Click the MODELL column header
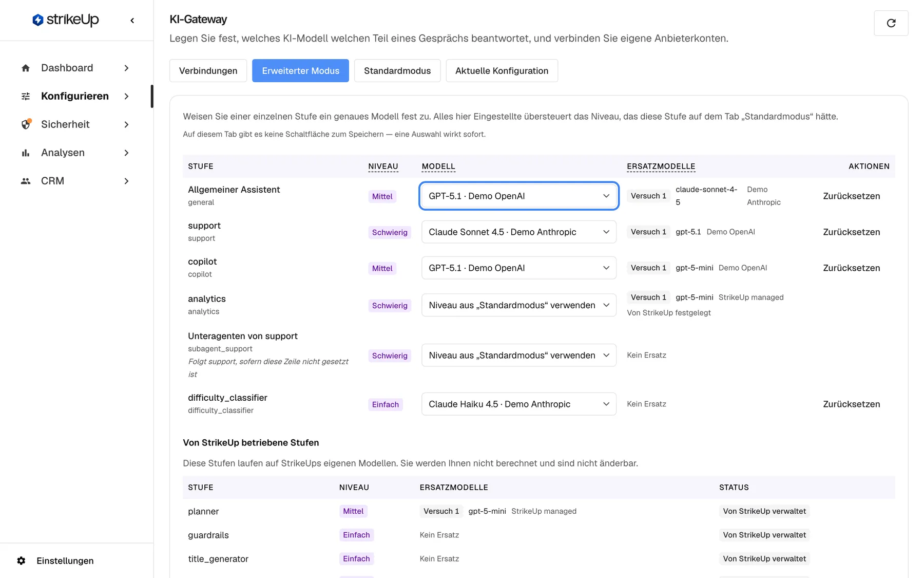The image size is (924, 578). pos(438,166)
